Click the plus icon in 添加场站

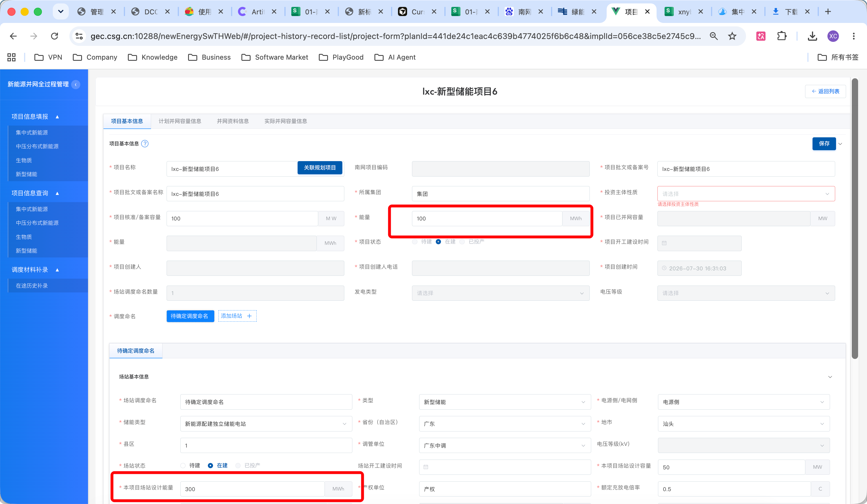click(x=249, y=316)
